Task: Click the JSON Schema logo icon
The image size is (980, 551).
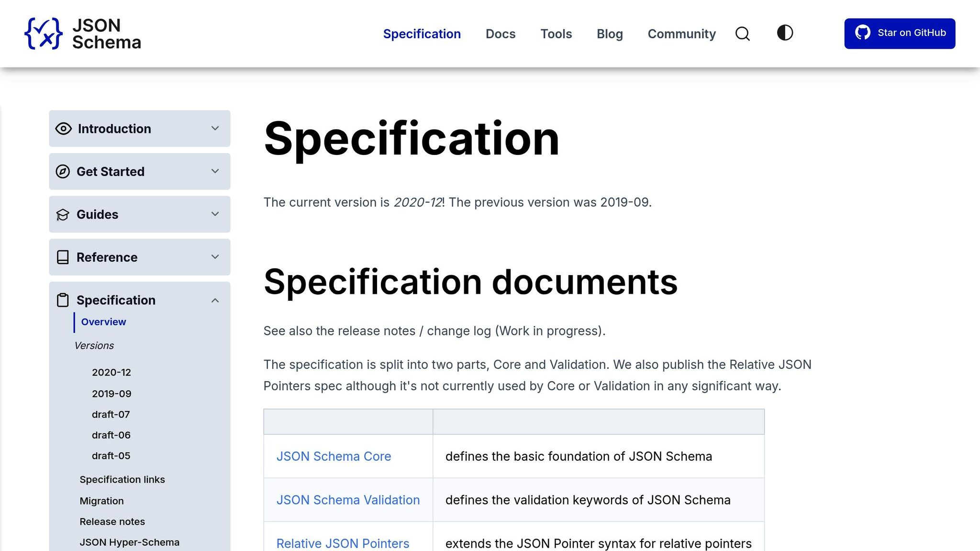Action: point(44,33)
